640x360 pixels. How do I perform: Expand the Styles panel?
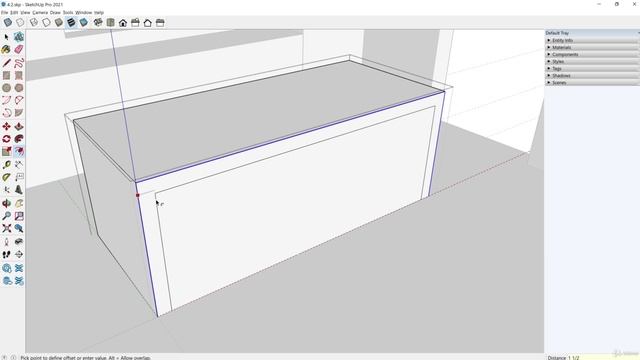(593, 62)
